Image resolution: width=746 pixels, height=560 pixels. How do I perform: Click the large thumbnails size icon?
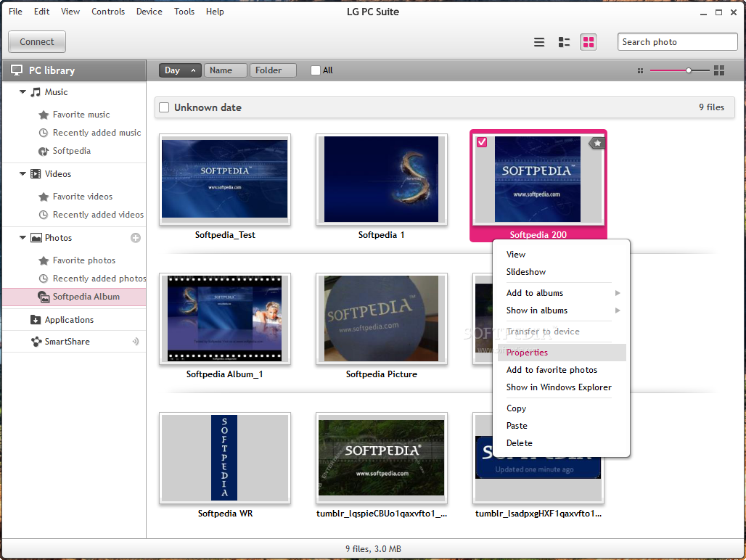point(719,70)
